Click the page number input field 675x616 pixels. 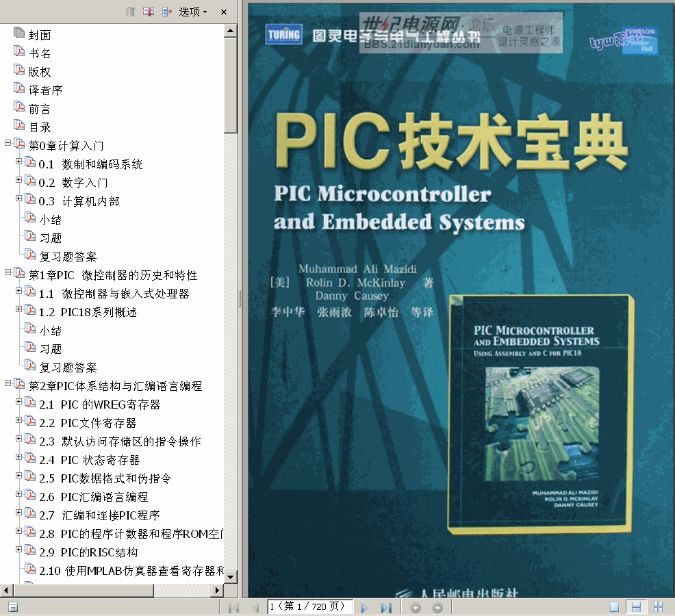pos(310,606)
